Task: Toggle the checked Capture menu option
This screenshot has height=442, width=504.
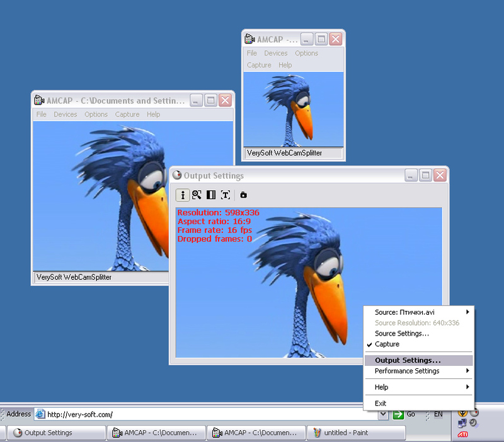Action: click(418, 344)
